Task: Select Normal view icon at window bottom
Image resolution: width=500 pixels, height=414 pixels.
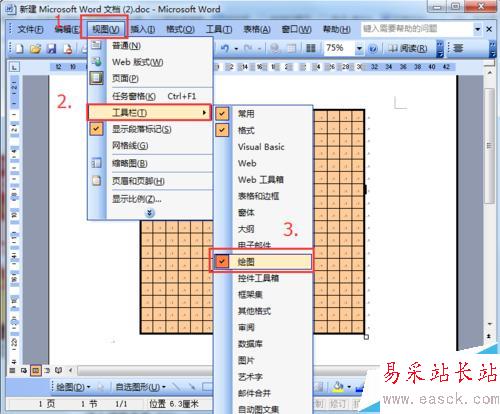Action: (x=12, y=370)
